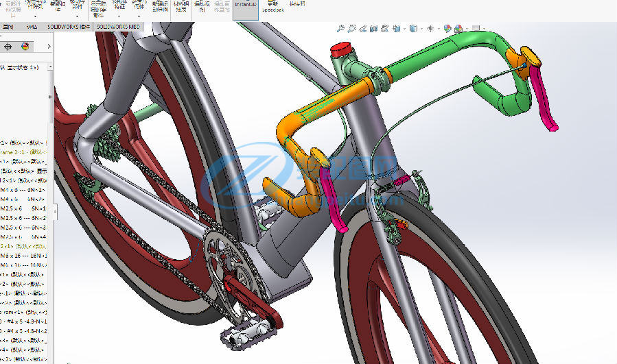Open the Display Style dropdown arrow
Screen dimensions: 617x364
pos(421,29)
